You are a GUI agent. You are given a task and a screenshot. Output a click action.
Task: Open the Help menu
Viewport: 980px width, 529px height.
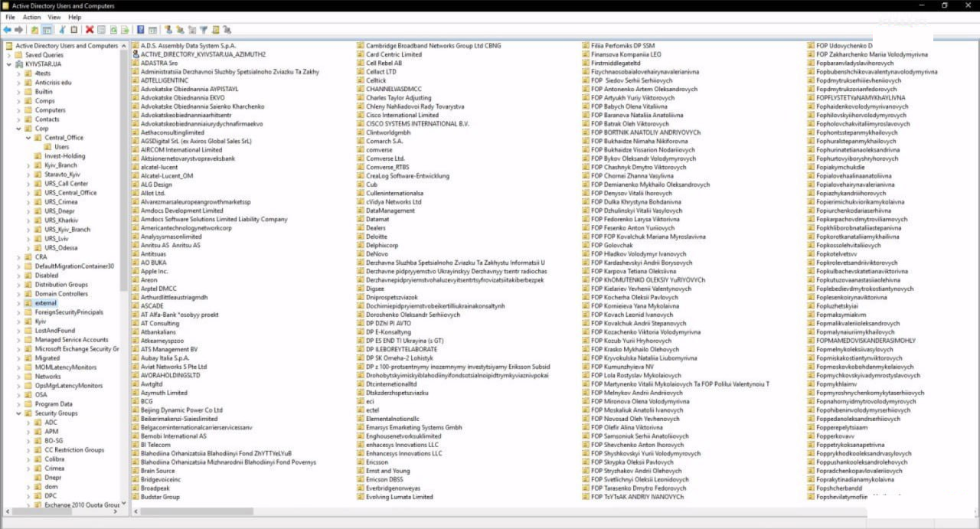click(x=74, y=17)
